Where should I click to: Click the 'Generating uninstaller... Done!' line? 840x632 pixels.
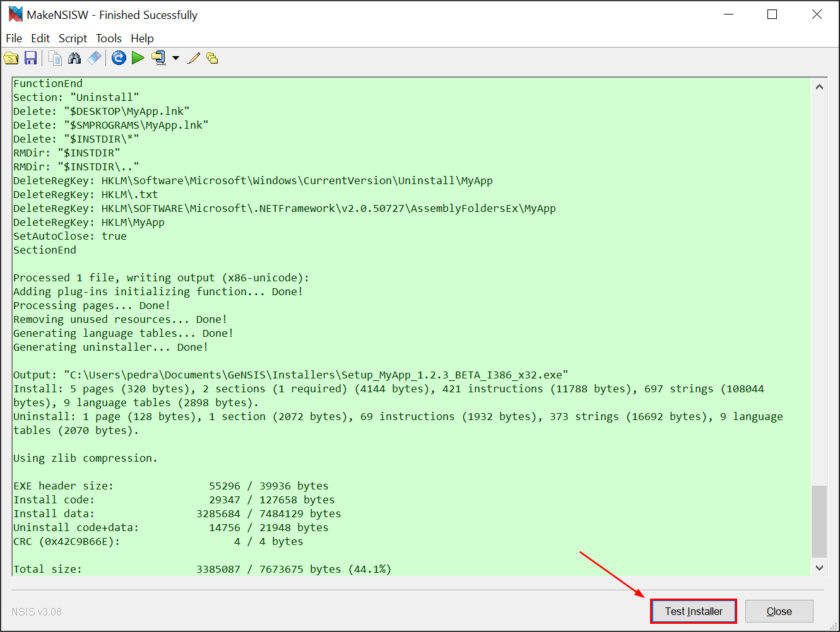coord(111,347)
